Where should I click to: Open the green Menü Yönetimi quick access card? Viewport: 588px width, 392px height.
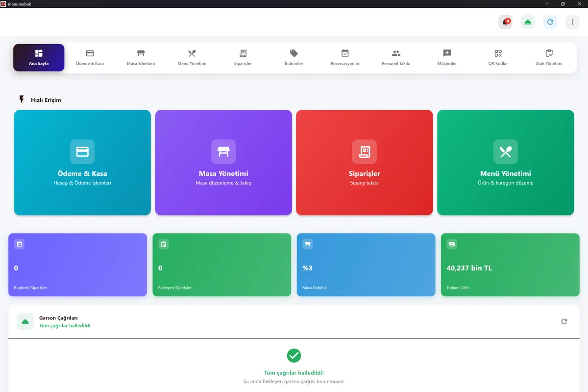[506, 163]
